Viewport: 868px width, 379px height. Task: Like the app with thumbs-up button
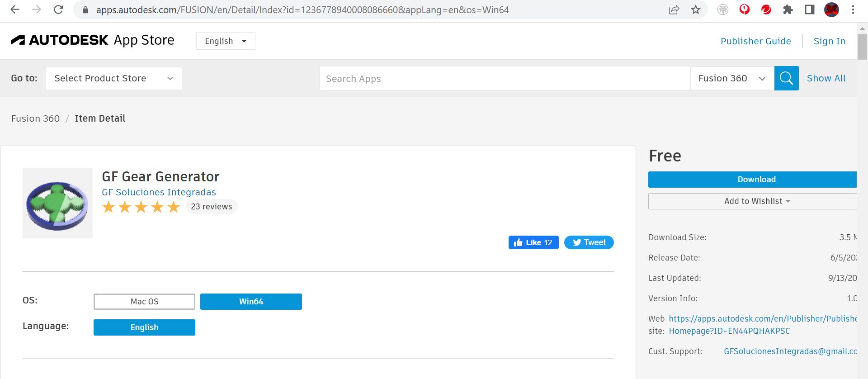click(x=533, y=242)
